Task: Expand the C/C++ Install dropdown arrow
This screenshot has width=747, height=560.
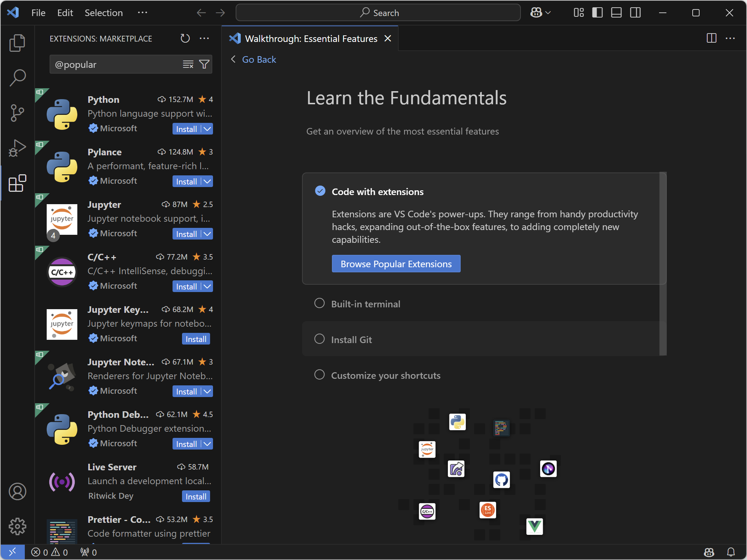Action: [207, 287]
